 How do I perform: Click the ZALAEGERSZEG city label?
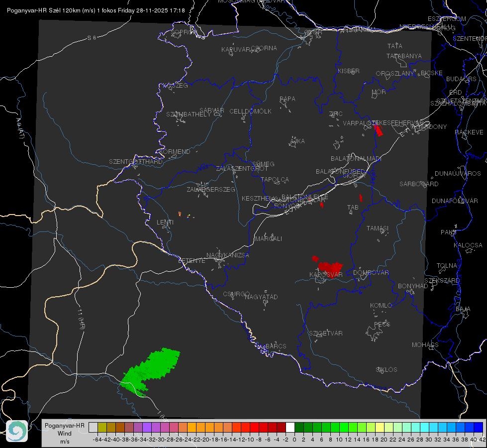[211, 189]
